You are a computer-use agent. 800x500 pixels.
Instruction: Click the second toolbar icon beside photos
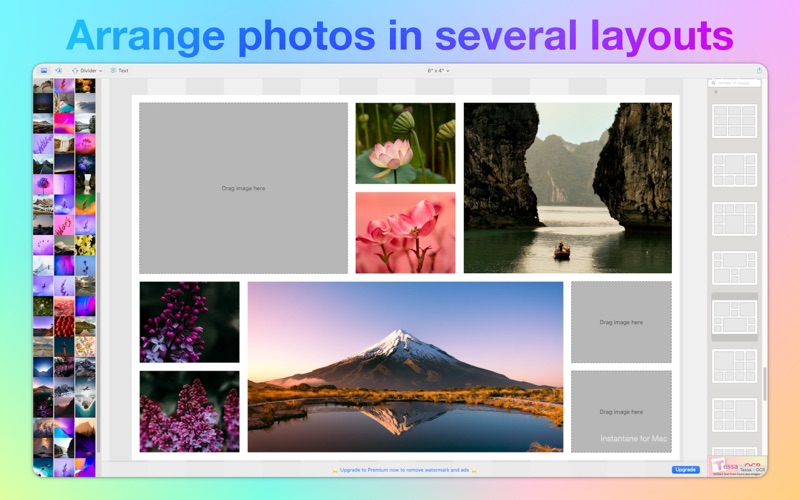click(x=59, y=70)
